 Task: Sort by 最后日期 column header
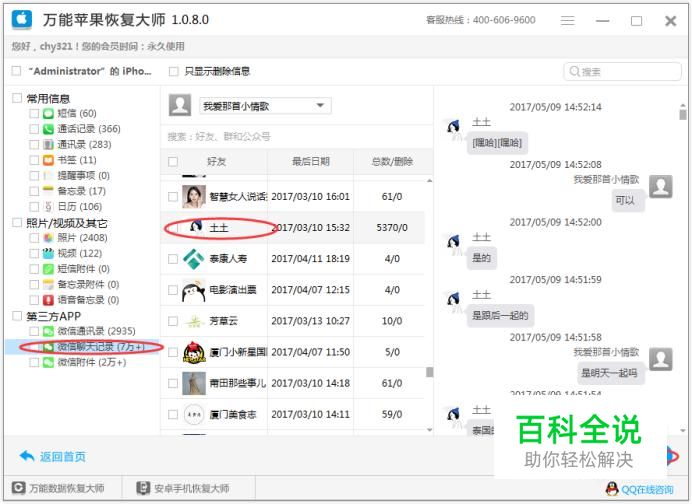pyautogui.click(x=310, y=162)
